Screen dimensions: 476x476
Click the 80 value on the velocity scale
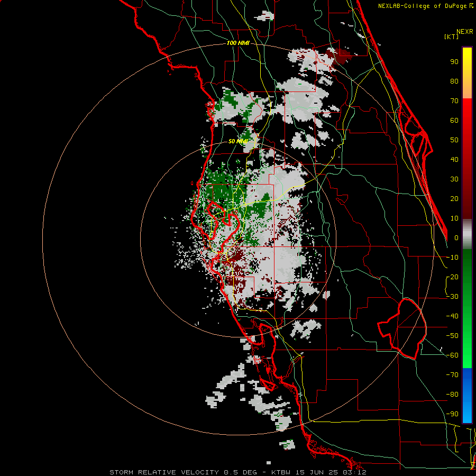click(454, 81)
